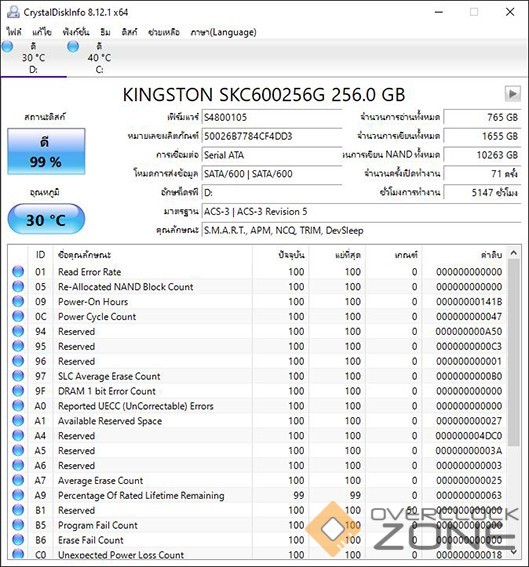Viewport: 529px width, 567px height.
Task: Open the ไฟล์ (File) menu
Action: click(14, 32)
